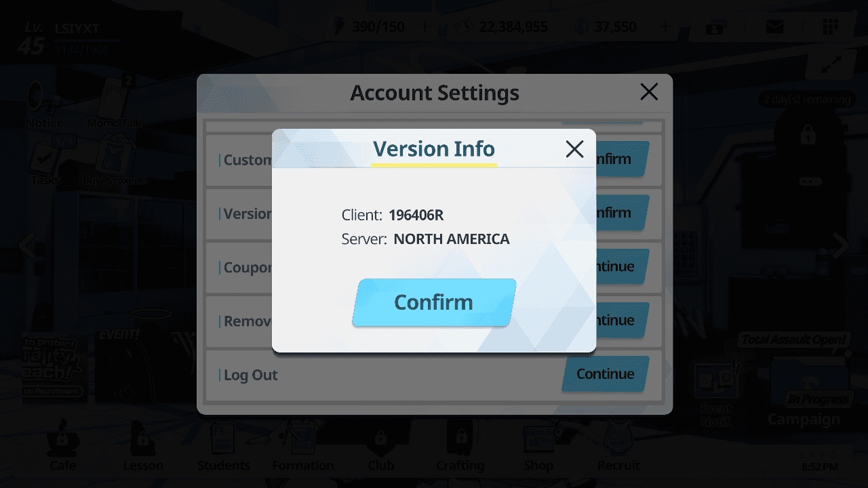
Task: Close the Account Settings window
Action: click(x=649, y=92)
